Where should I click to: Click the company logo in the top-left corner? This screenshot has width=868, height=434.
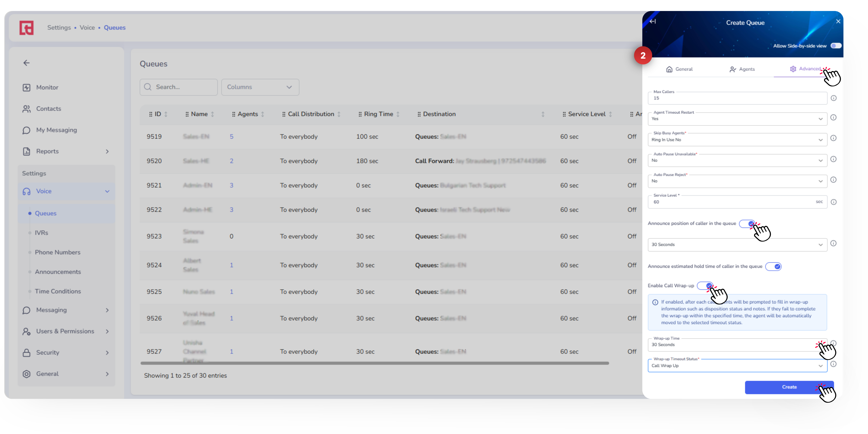coord(27,28)
